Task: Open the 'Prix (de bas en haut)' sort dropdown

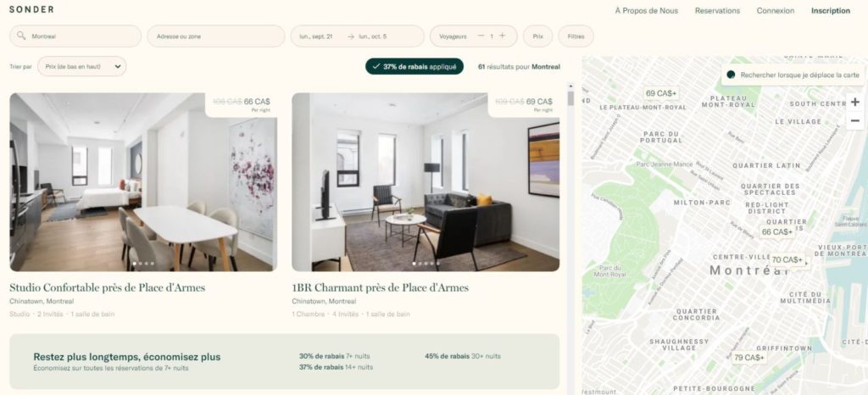Action: (x=82, y=66)
